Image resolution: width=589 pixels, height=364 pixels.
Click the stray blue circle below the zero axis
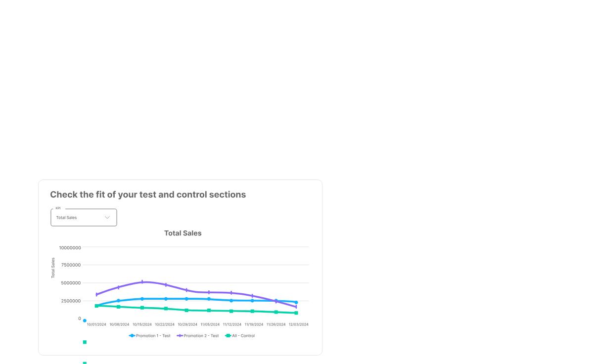[84, 320]
